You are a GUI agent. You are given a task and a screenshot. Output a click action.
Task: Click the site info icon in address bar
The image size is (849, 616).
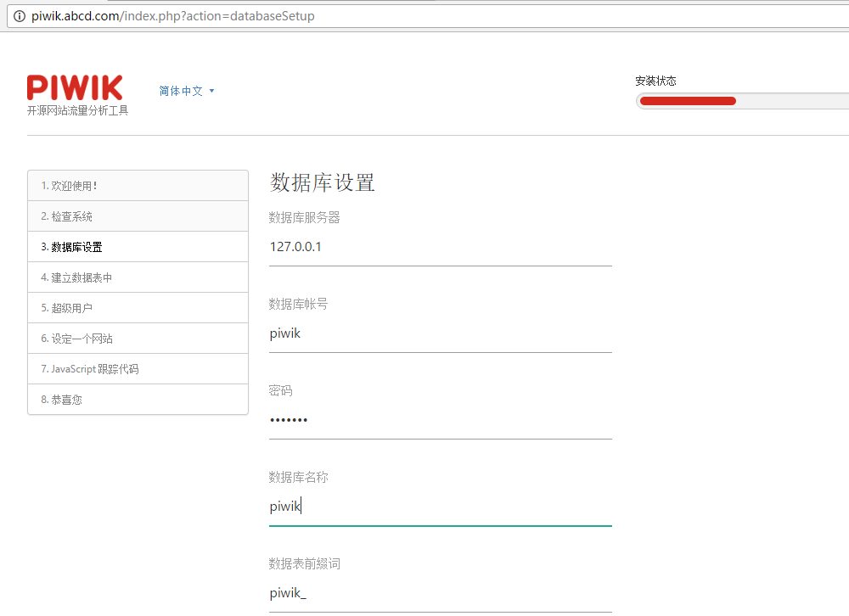(20, 16)
